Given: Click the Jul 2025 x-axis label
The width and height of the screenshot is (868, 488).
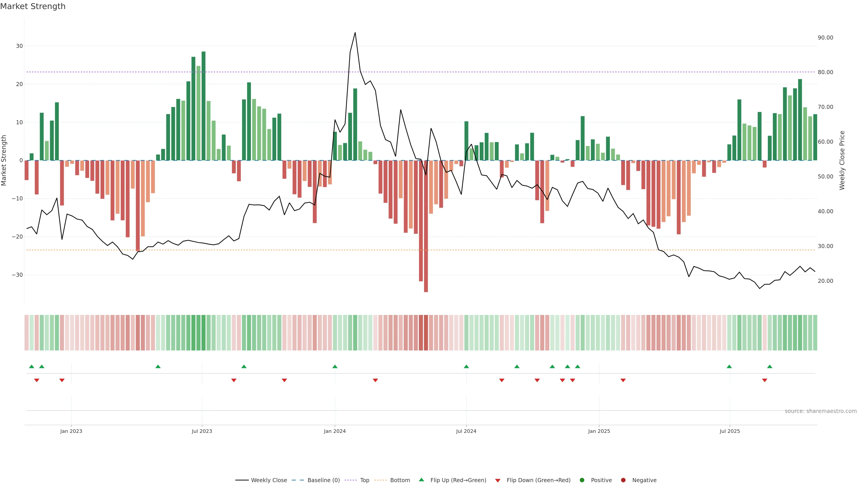Looking at the screenshot, I should (x=729, y=431).
